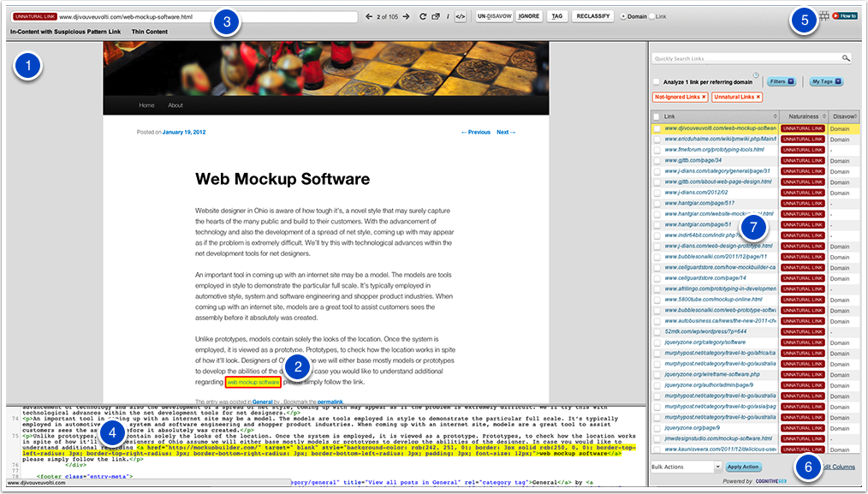868x494 pixels.
Task: Check the row for www.gjttb.com/page/34
Action: click(x=657, y=161)
